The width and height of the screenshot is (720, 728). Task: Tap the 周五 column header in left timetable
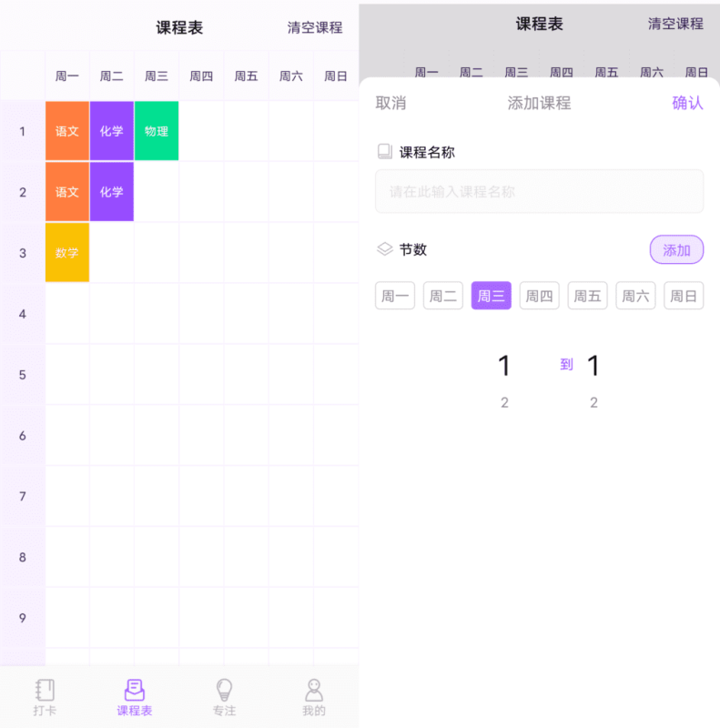246,76
